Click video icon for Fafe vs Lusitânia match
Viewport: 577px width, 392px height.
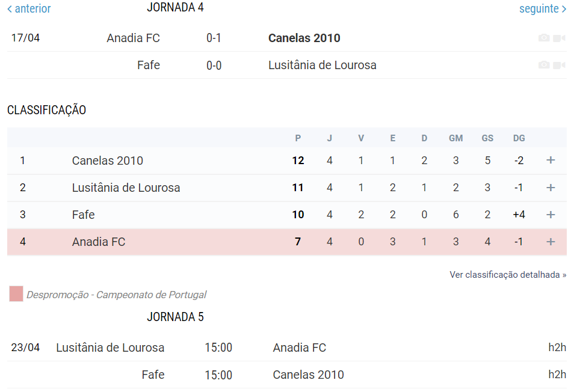[x=559, y=65]
